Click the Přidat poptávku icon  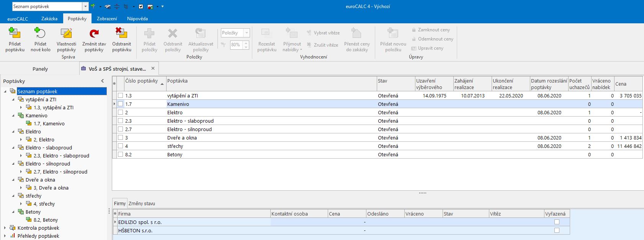(15, 33)
